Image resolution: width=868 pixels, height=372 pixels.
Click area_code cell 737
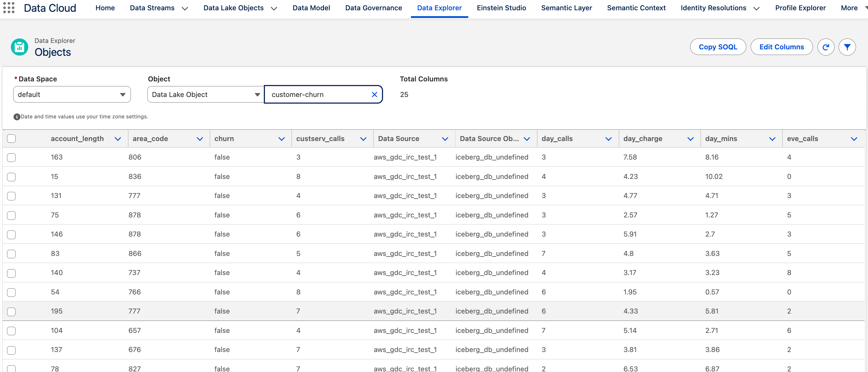[134, 273]
